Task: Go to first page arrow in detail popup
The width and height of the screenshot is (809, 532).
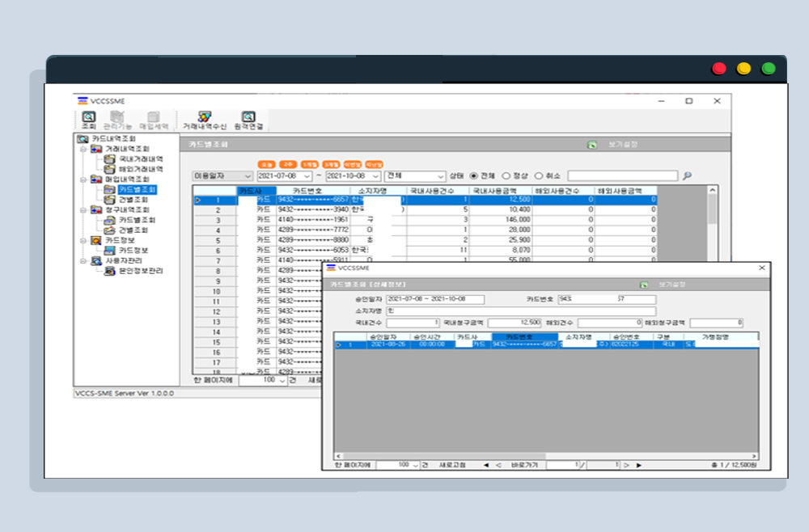Action: [486, 465]
